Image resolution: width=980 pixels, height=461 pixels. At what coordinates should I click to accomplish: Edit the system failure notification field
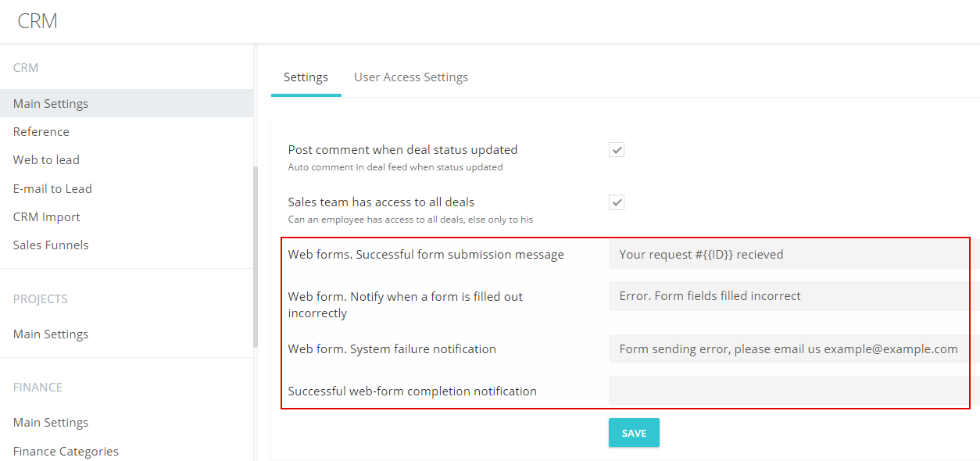pyautogui.click(x=794, y=349)
